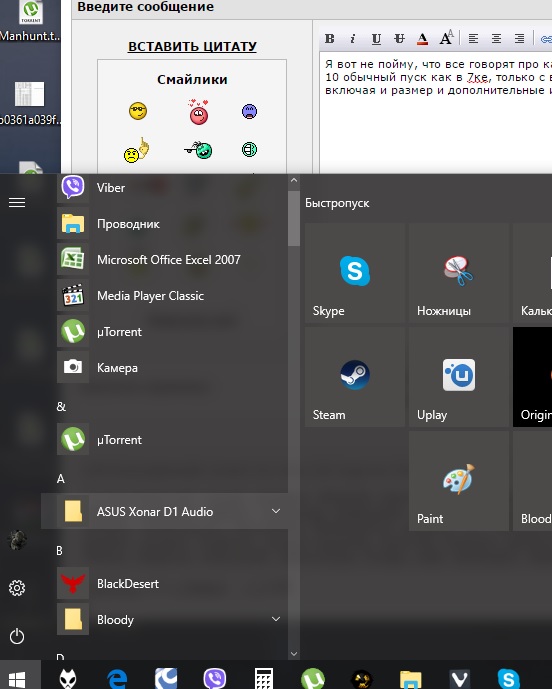Open µTorrent in the frequently used list

[172, 332]
